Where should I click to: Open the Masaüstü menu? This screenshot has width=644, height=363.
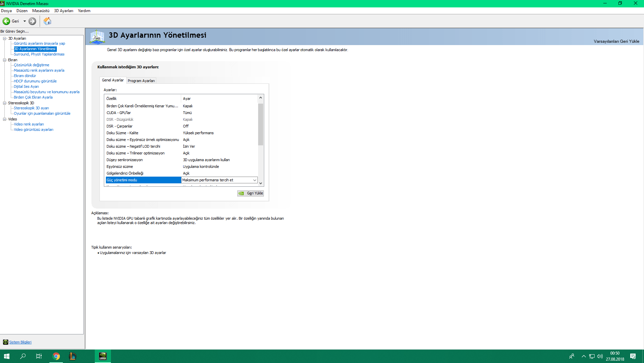coord(41,11)
